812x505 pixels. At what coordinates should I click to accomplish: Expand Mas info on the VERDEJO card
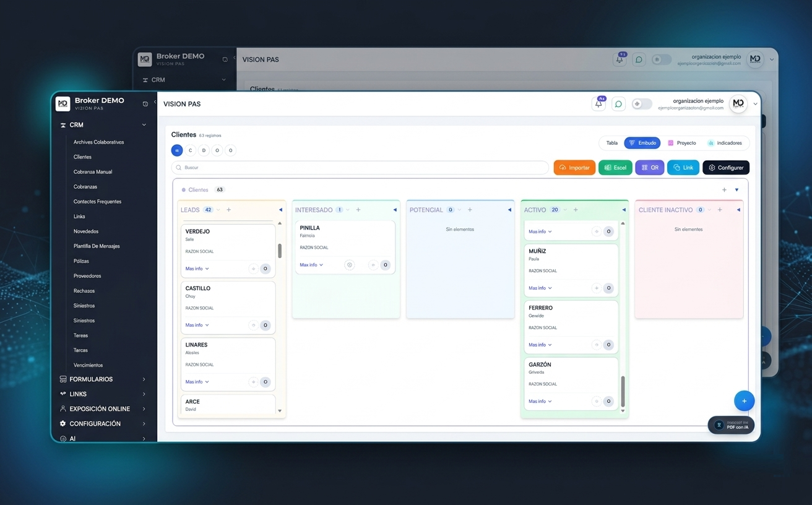(195, 269)
